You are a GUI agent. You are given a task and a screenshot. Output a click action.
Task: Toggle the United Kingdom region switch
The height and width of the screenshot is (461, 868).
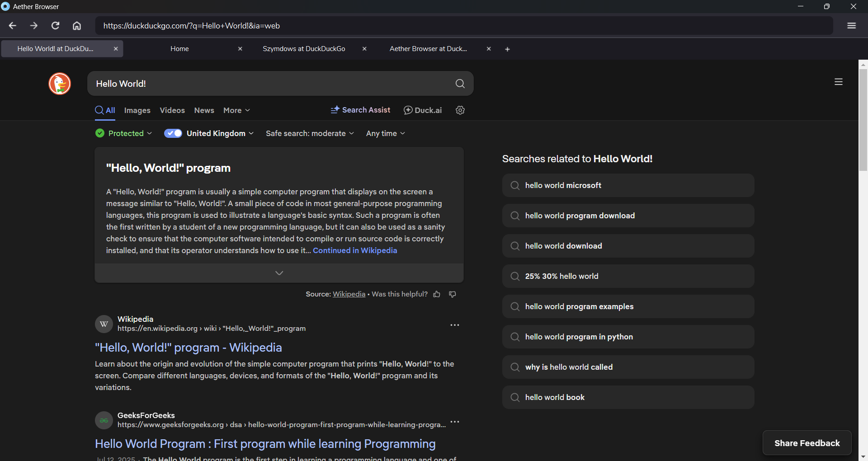click(x=173, y=133)
